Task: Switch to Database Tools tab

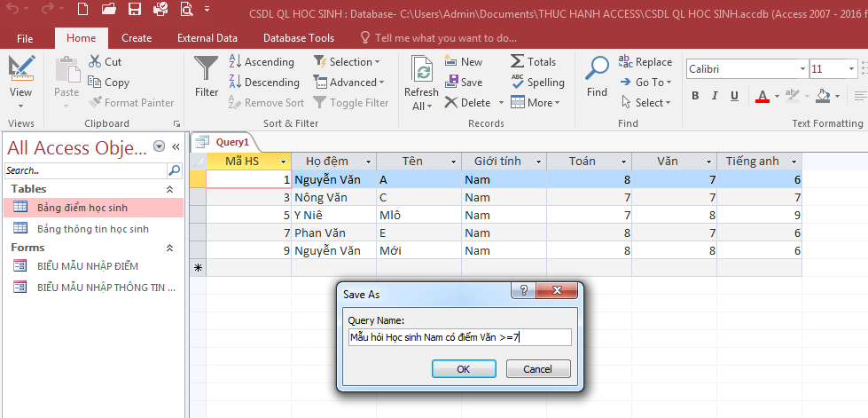Action: pos(299,38)
